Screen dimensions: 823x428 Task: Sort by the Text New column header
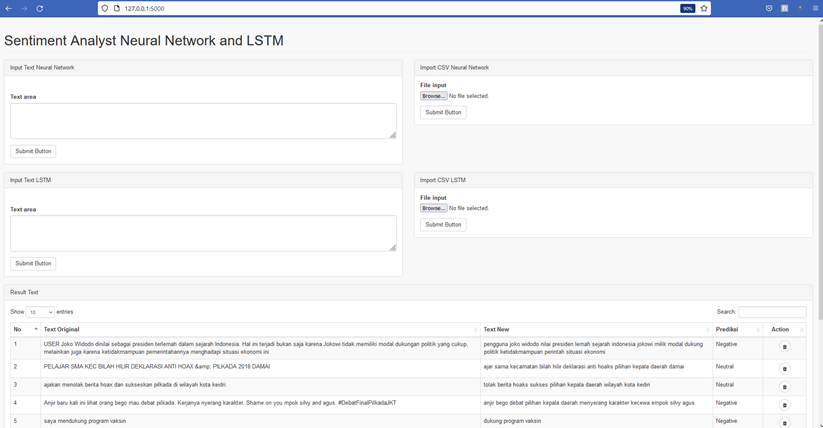click(x=595, y=329)
